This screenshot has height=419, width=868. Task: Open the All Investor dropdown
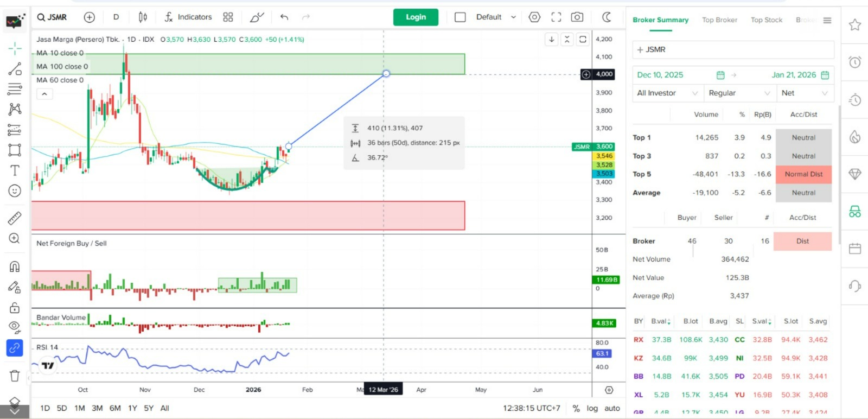point(668,93)
